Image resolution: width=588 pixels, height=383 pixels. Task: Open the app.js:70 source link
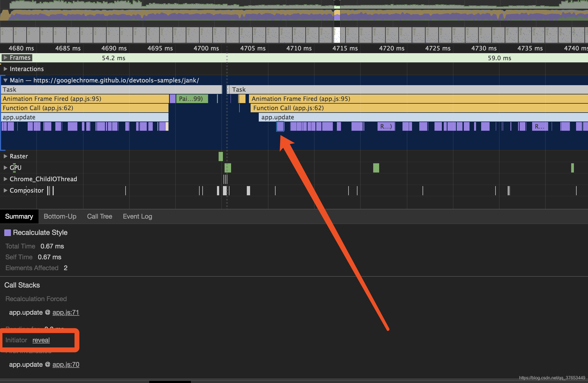click(x=66, y=365)
